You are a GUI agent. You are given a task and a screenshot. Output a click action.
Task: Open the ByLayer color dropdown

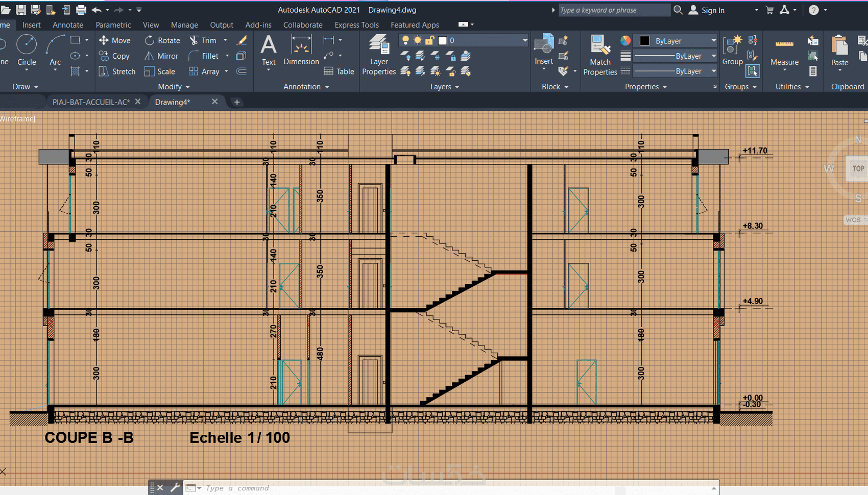(x=713, y=41)
